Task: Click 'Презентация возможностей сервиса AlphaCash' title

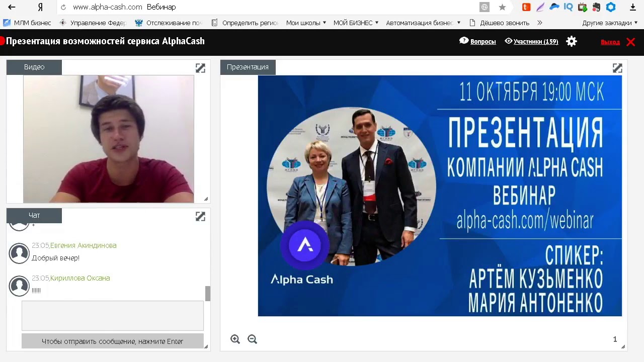Action: point(105,41)
